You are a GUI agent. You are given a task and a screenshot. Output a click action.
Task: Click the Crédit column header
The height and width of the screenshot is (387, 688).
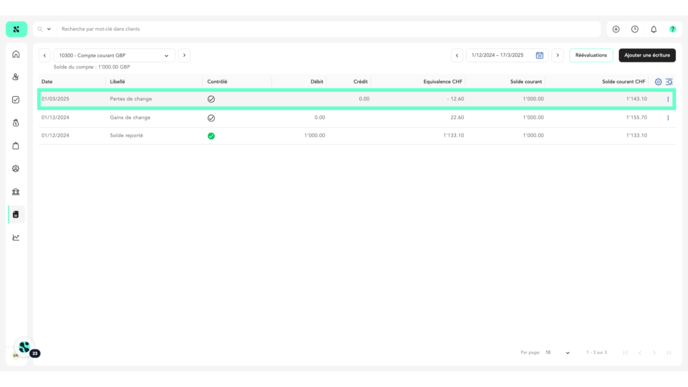click(360, 82)
